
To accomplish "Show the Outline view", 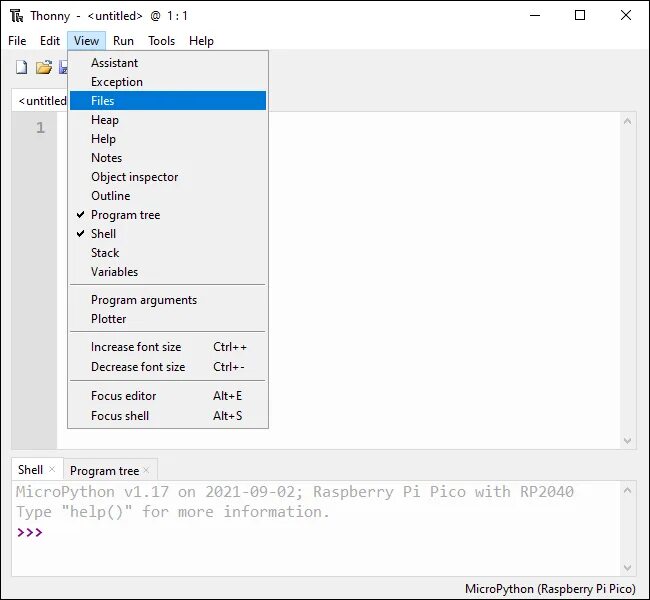I will point(168,196).
